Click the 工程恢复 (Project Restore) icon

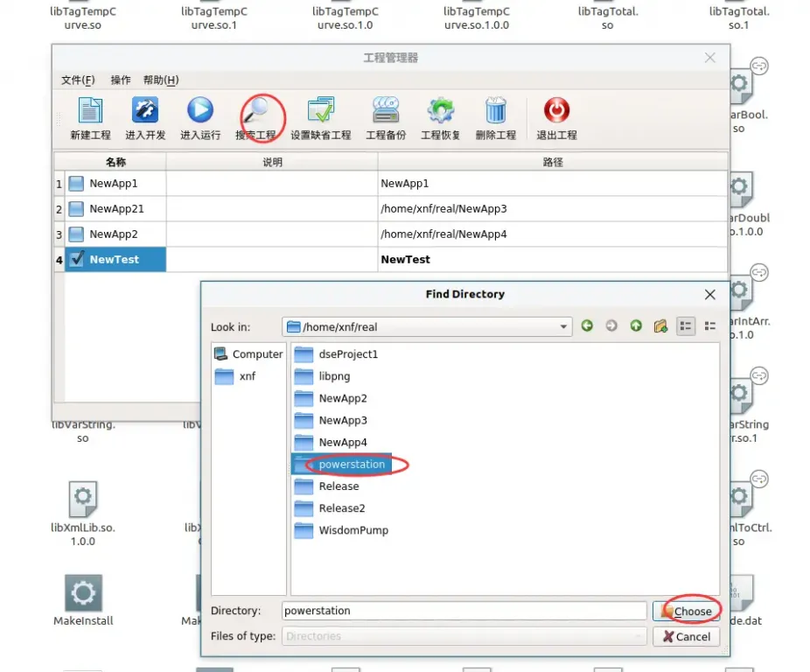(441, 110)
